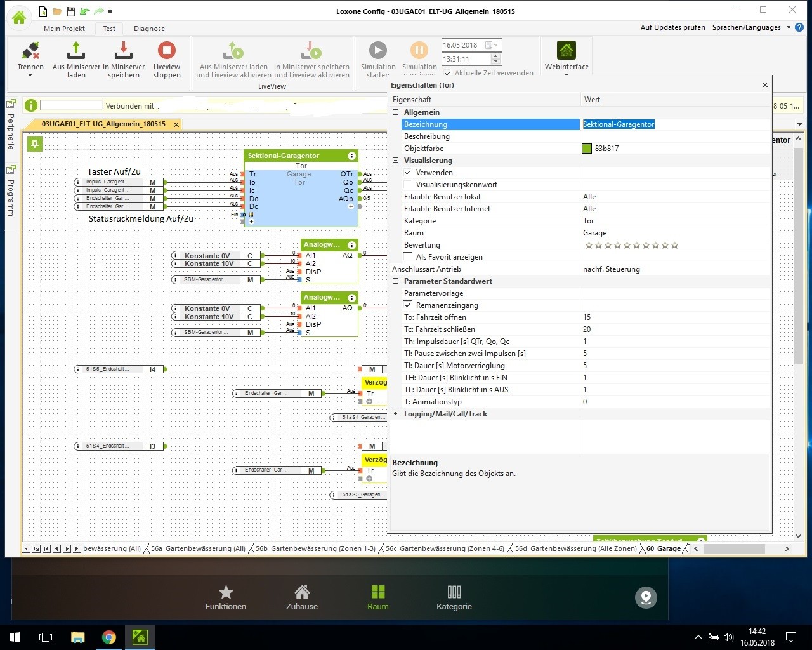Pause the simulation

[x=419, y=59]
